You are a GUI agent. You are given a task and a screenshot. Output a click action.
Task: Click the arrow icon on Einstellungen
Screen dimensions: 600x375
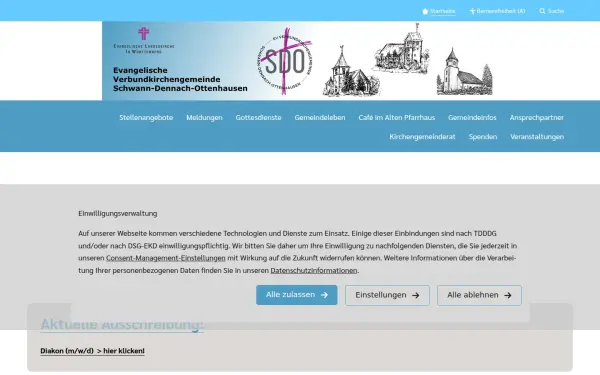pos(416,295)
